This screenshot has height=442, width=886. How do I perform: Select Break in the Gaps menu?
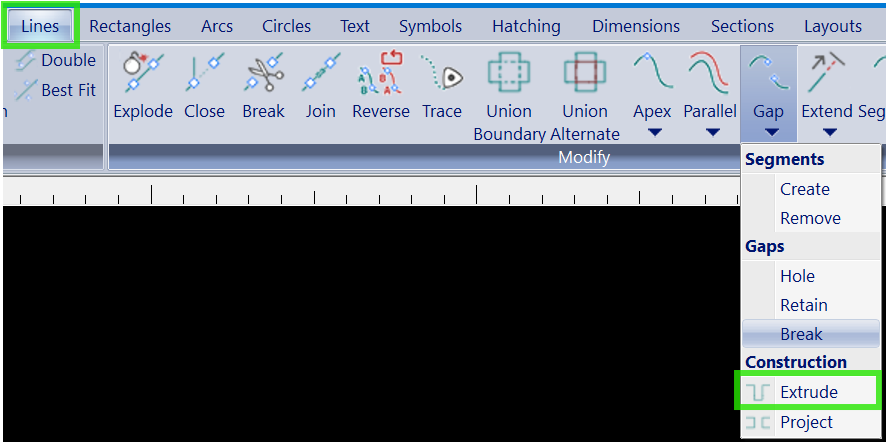click(x=810, y=334)
